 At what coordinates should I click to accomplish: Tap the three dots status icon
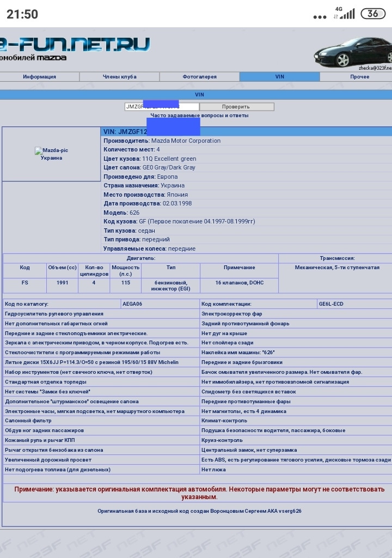[x=320, y=17]
